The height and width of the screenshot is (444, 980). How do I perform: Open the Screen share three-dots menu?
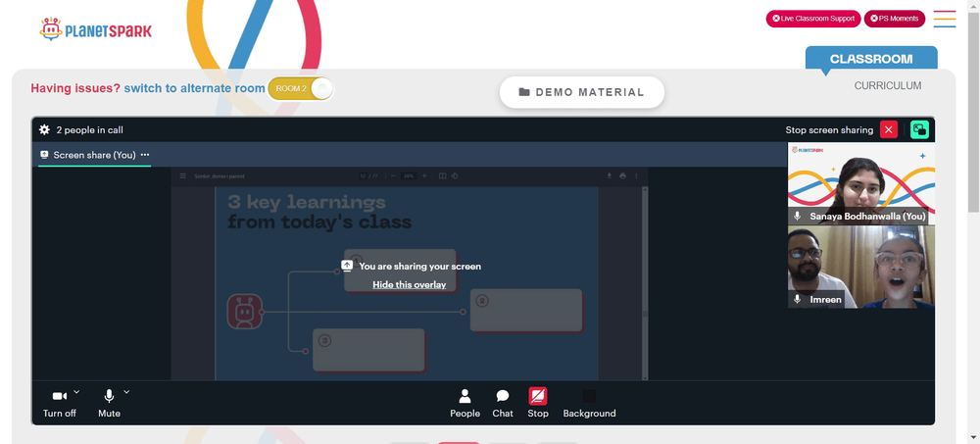(145, 155)
